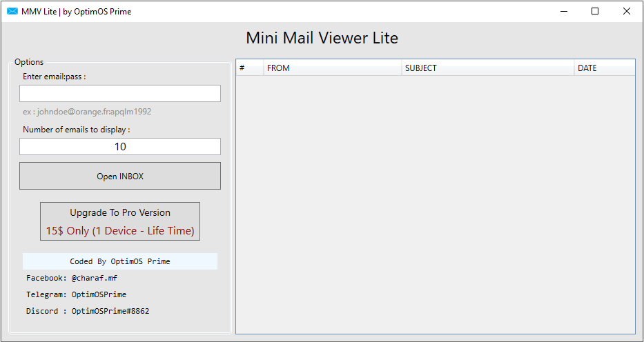The width and height of the screenshot is (644, 342).
Task: Close the MMV Lite window
Action: (626, 11)
